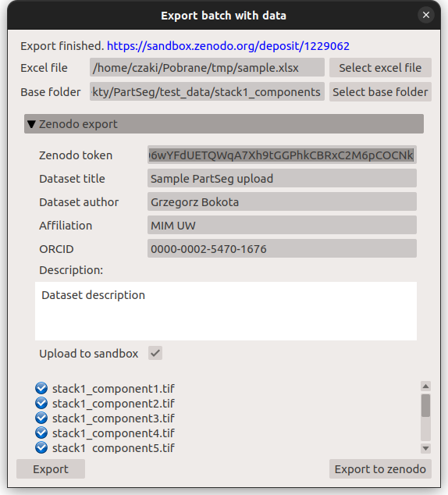This screenshot has width=448, height=495.
Task: Click the status icon beside stack1_component2.tif
Action: 41,403
